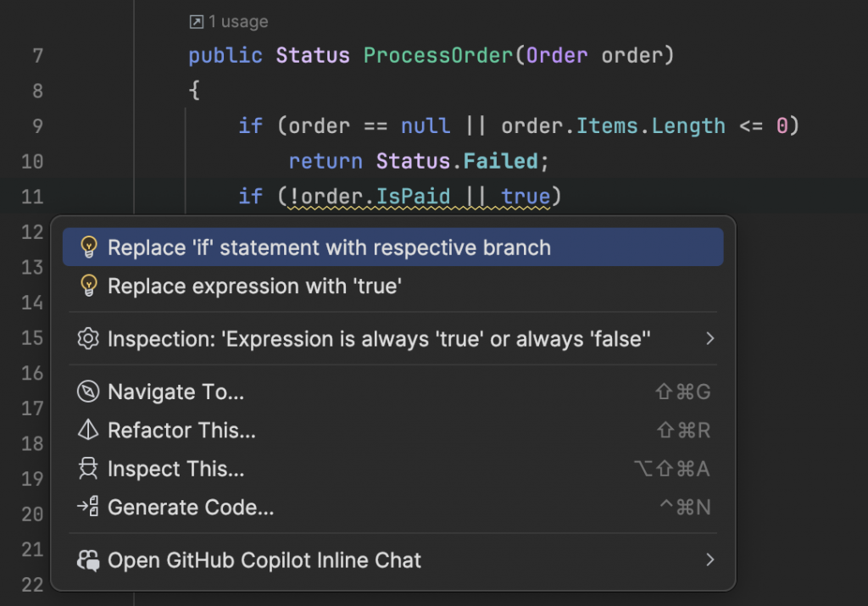Expand the Copilot Inline Chat submenu arrow
Screen dimensions: 868x606
[709, 560]
